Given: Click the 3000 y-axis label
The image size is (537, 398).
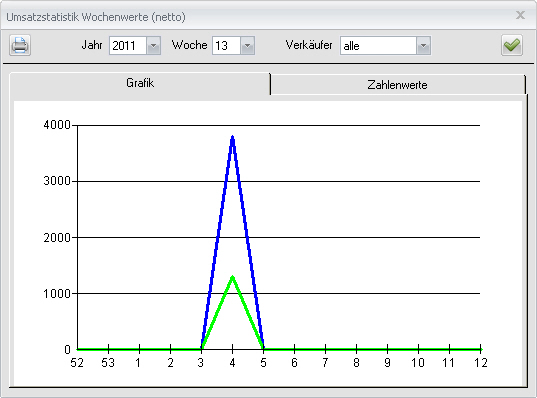Looking at the screenshot, I should coord(57,181).
